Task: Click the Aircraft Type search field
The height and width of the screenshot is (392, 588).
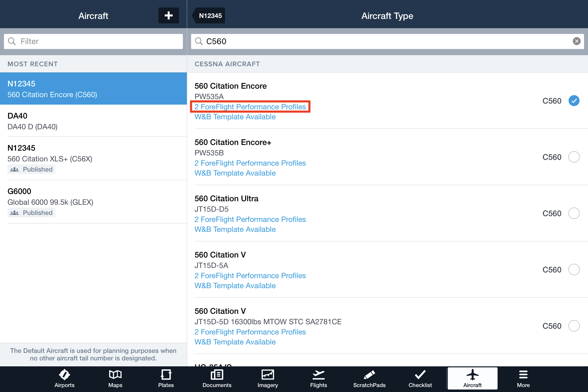Action: [387, 41]
